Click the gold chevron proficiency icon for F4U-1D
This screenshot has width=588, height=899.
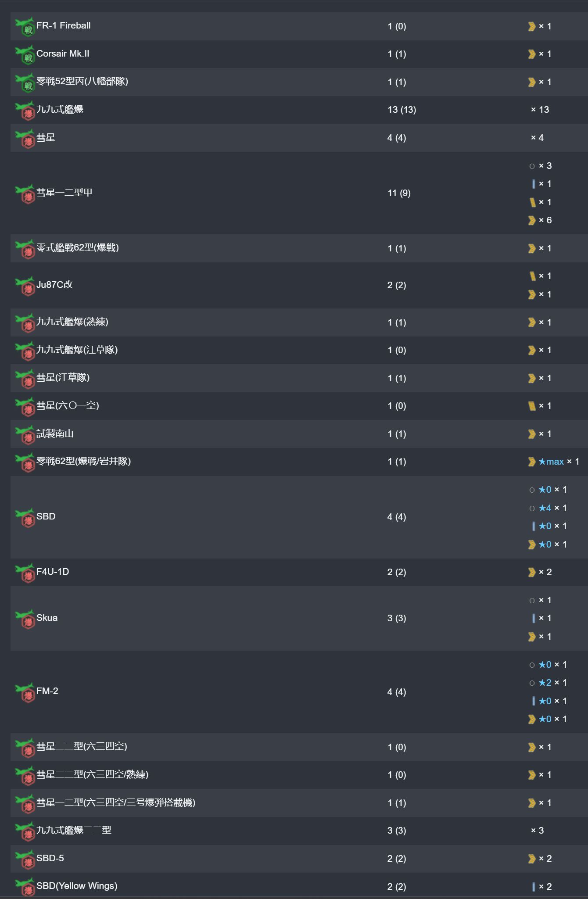[532, 572]
